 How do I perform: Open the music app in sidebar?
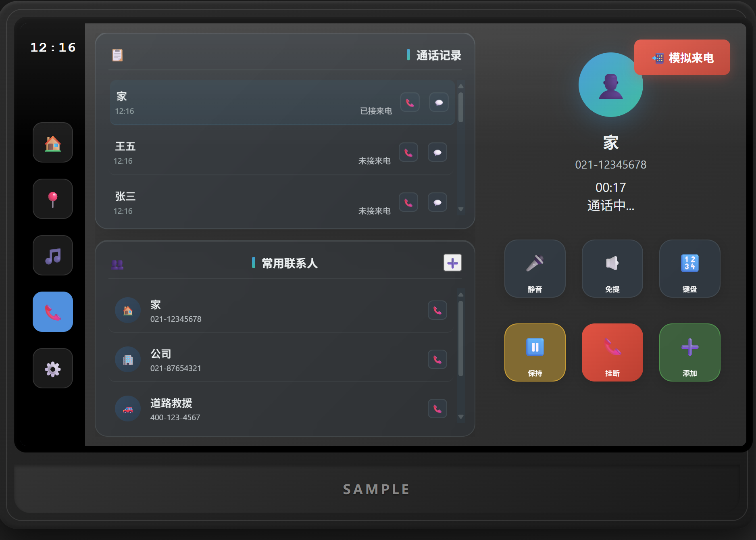click(53, 255)
